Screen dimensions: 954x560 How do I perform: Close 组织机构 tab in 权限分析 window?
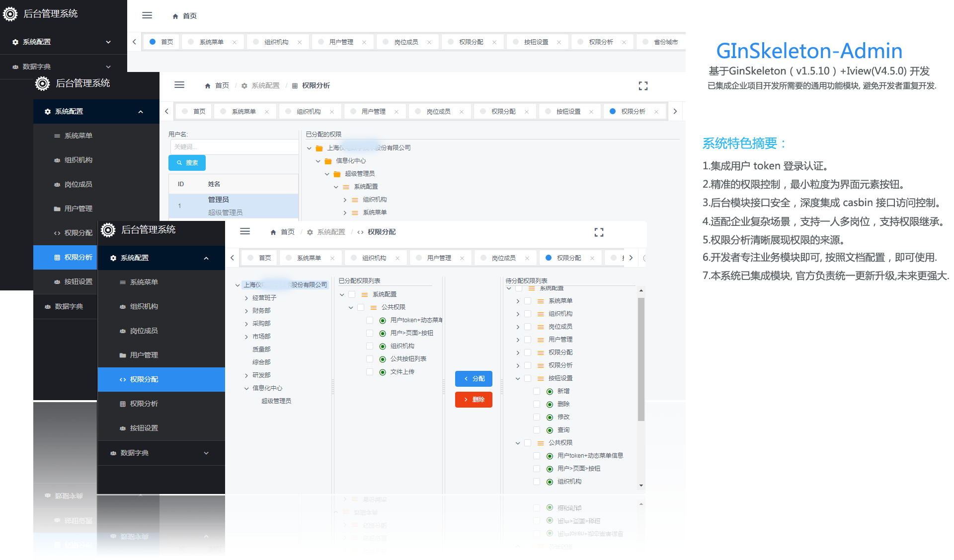click(x=332, y=112)
